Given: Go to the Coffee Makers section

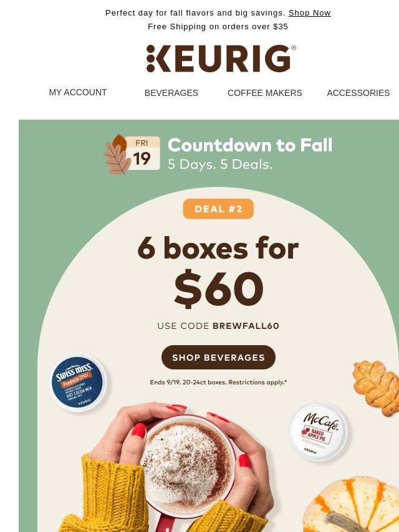Looking at the screenshot, I should tap(264, 93).
